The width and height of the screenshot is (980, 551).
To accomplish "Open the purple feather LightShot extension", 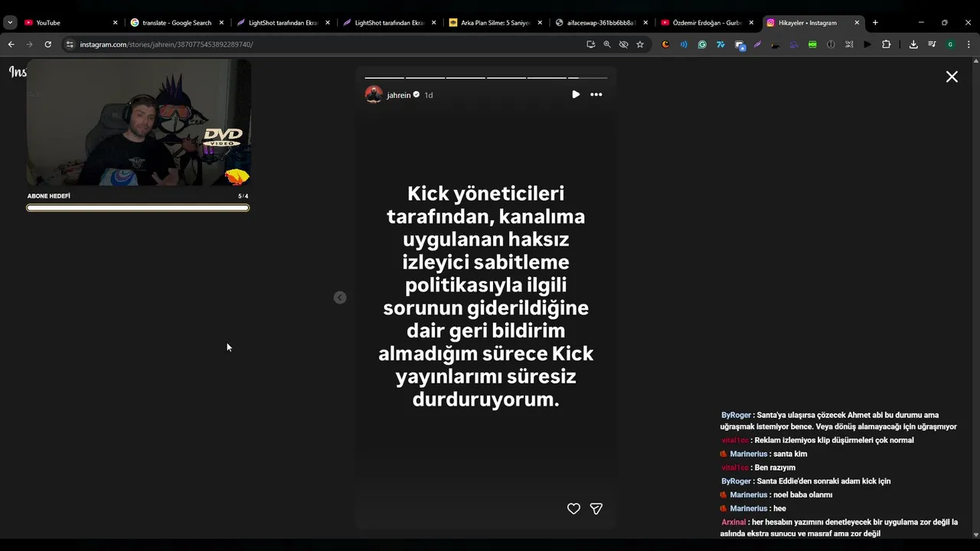I will click(x=757, y=44).
